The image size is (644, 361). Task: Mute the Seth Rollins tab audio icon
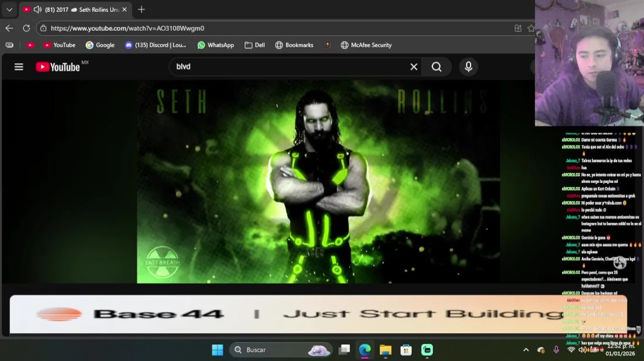coord(37,10)
